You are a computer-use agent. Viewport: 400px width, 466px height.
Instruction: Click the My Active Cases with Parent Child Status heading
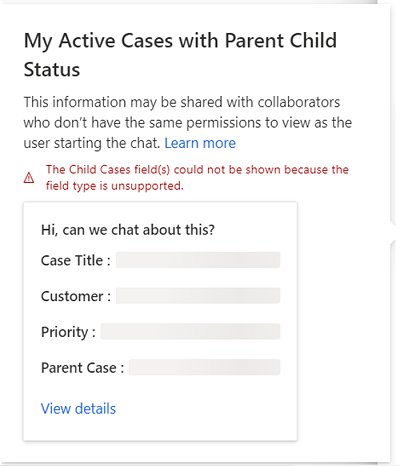(x=180, y=55)
